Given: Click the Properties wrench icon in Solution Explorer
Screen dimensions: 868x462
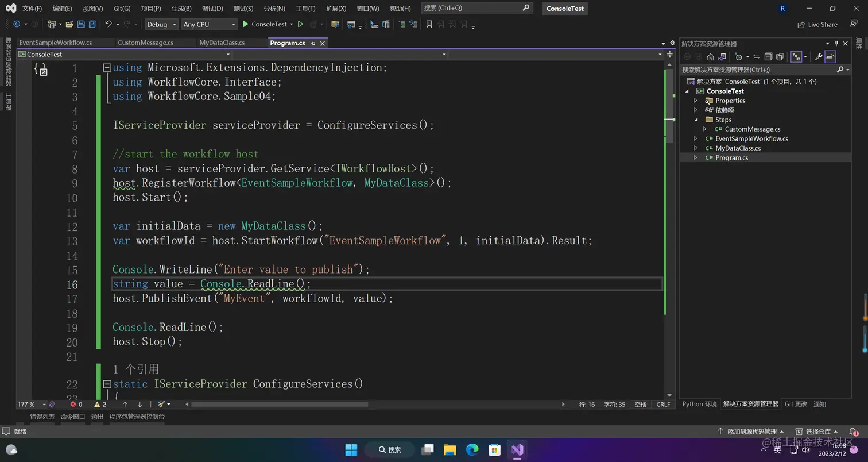Looking at the screenshot, I should click(x=819, y=56).
